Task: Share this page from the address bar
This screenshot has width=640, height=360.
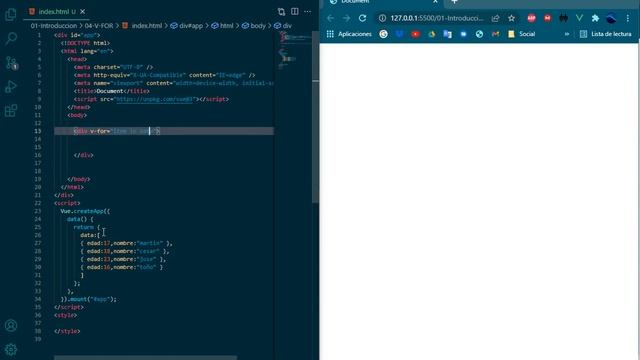Action: point(496,18)
